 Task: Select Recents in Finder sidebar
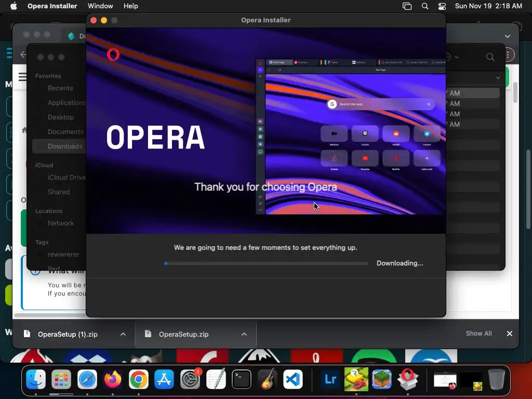click(x=60, y=88)
